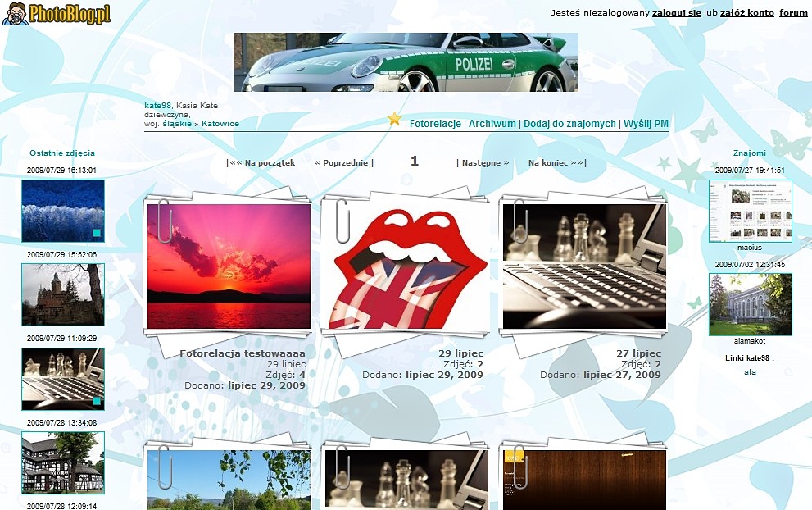Open the dark wood desktop photo
The height and width of the screenshot is (510, 812).
(x=584, y=480)
